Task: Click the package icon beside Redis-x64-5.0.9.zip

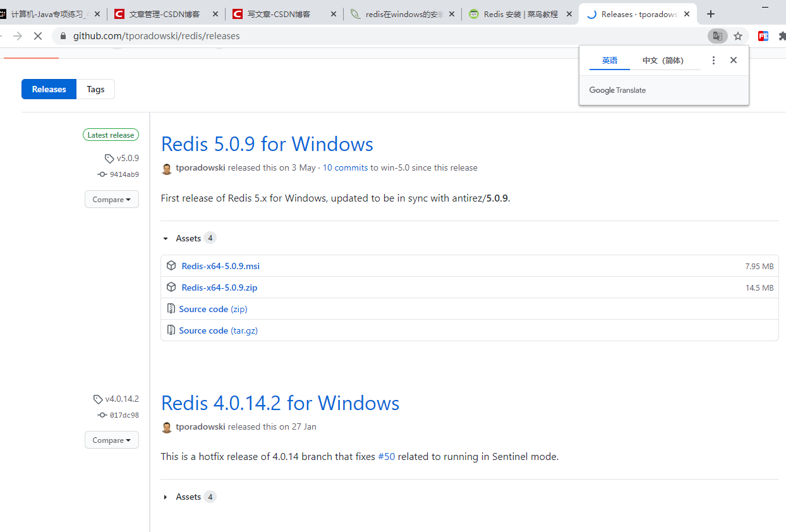Action: pyautogui.click(x=171, y=287)
